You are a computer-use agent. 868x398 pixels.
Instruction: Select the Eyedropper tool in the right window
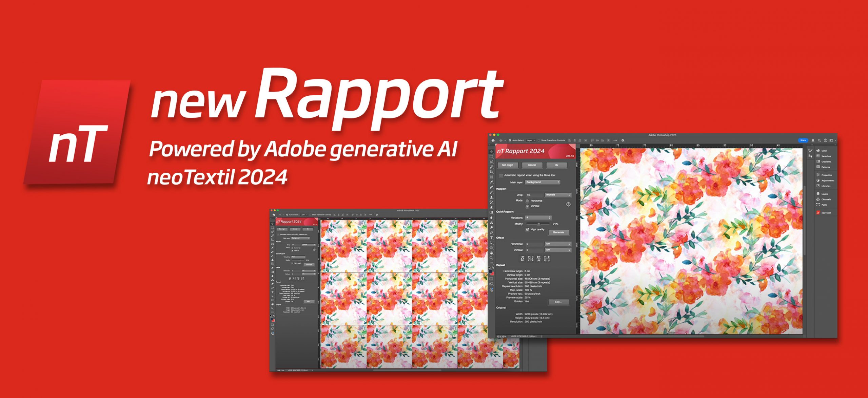click(x=491, y=182)
